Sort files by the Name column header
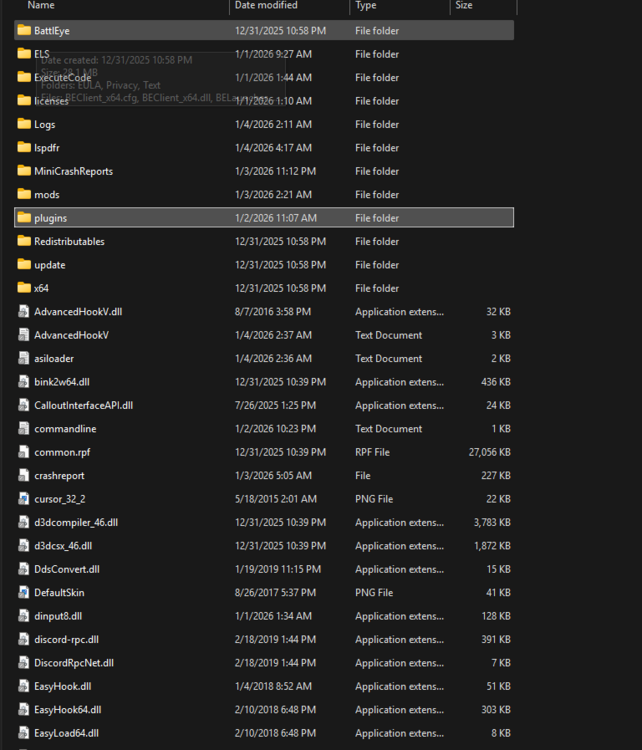642x750 pixels. (x=41, y=5)
